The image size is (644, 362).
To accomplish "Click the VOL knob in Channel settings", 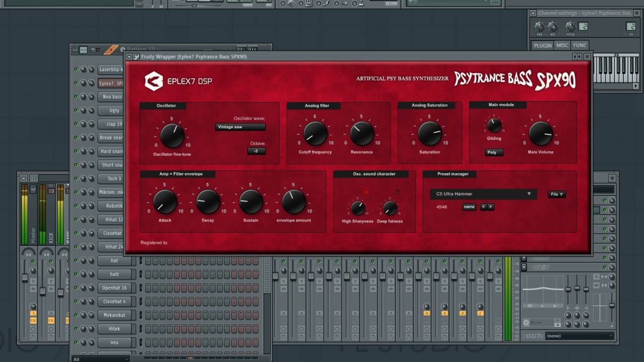I will tap(552, 27).
